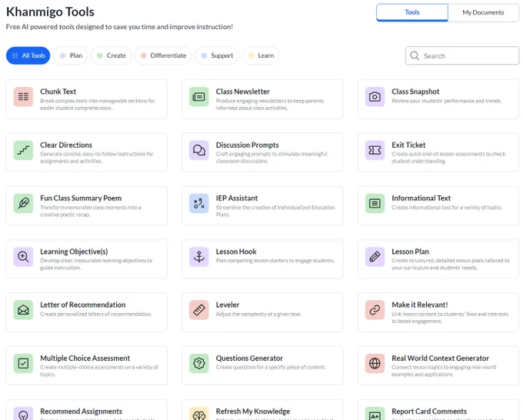The width and height of the screenshot is (523, 420).
Task: Open the Discussion Prompts tool title
Action: point(247,145)
